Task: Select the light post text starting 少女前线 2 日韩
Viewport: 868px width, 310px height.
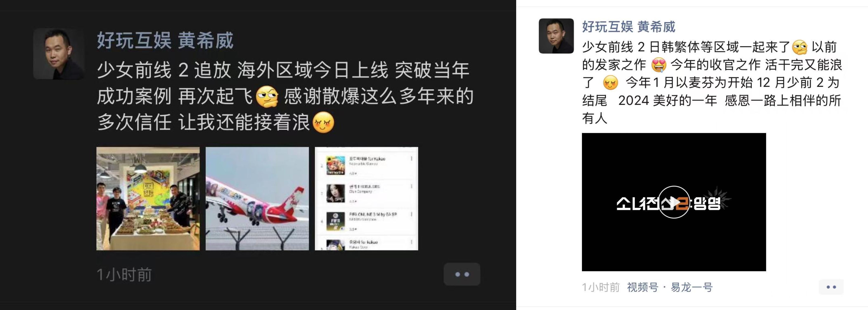Action: point(712,83)
